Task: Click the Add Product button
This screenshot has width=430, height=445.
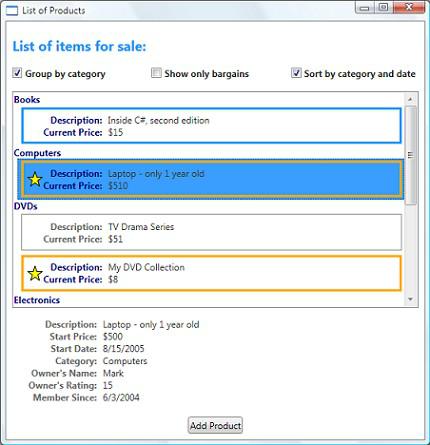Action: pyautogui.click(x=215, y=425)
